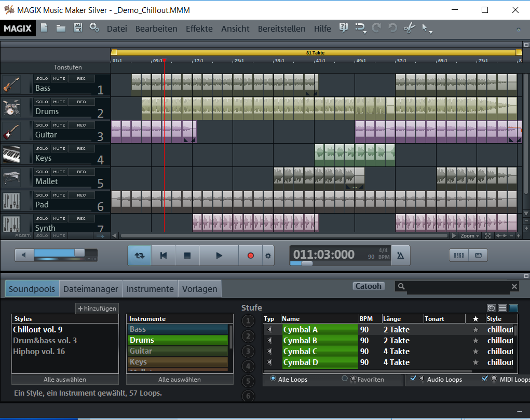
Task: Click the hinzufügen button
Action: click(97, 308)
